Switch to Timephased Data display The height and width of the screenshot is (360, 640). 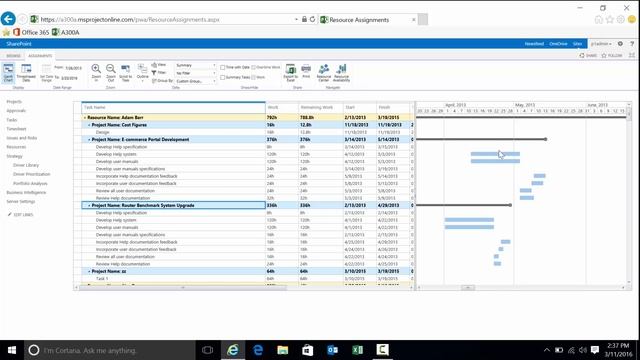pyautogui.click(x=26, y=73)
